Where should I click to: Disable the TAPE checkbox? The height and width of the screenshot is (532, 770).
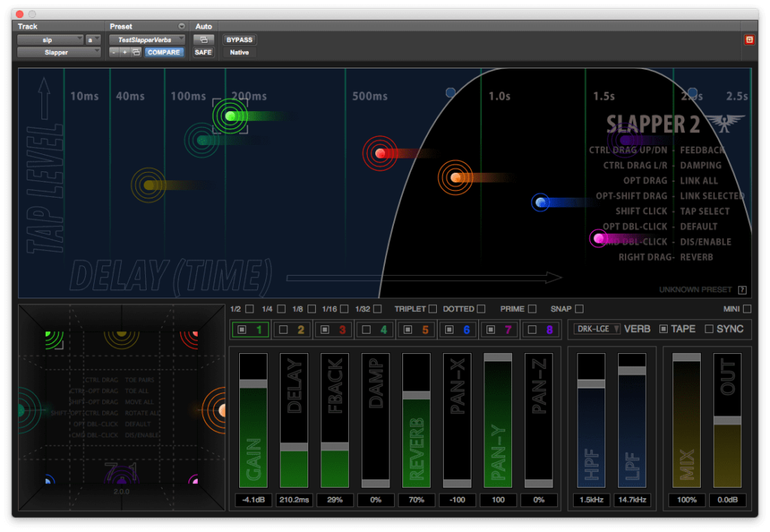pyautogui.click(x=663, y=329)
